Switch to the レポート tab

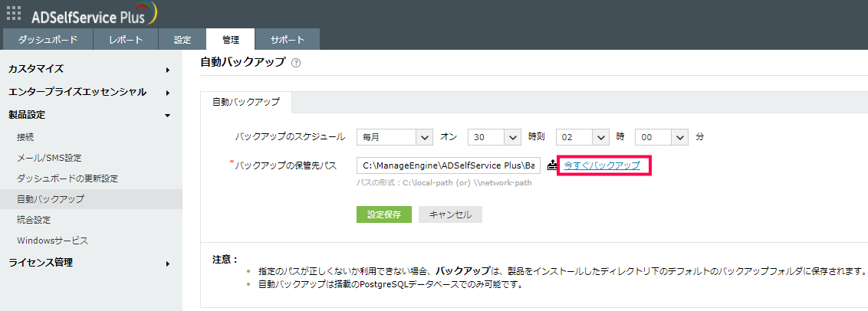[126, 39]
